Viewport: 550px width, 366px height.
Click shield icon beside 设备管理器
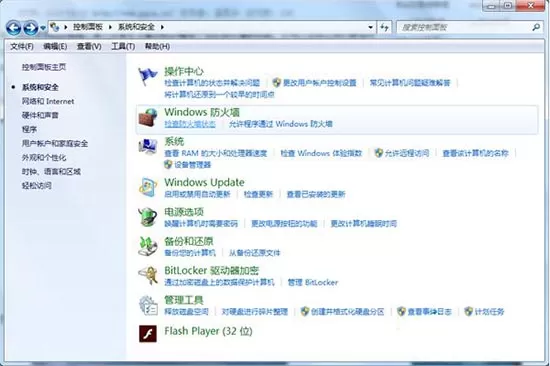168,164
